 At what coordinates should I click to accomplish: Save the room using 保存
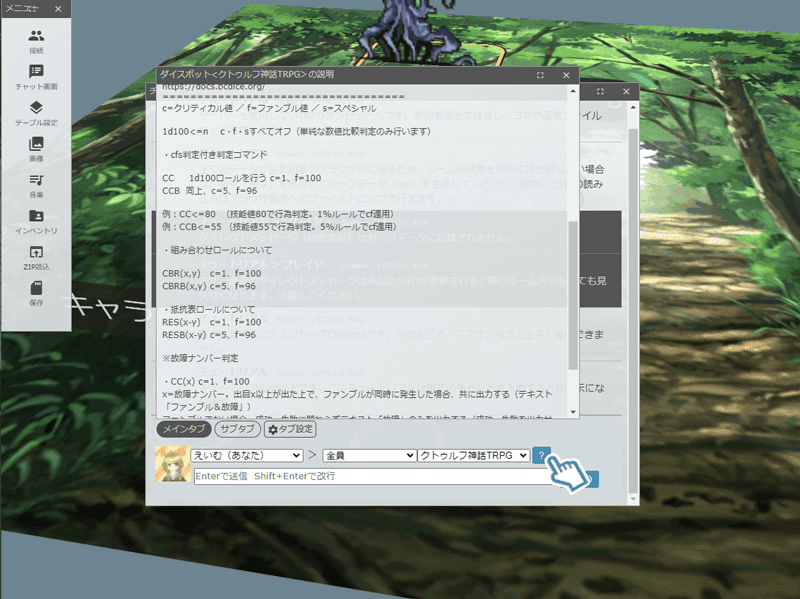(x=36, y=293)
